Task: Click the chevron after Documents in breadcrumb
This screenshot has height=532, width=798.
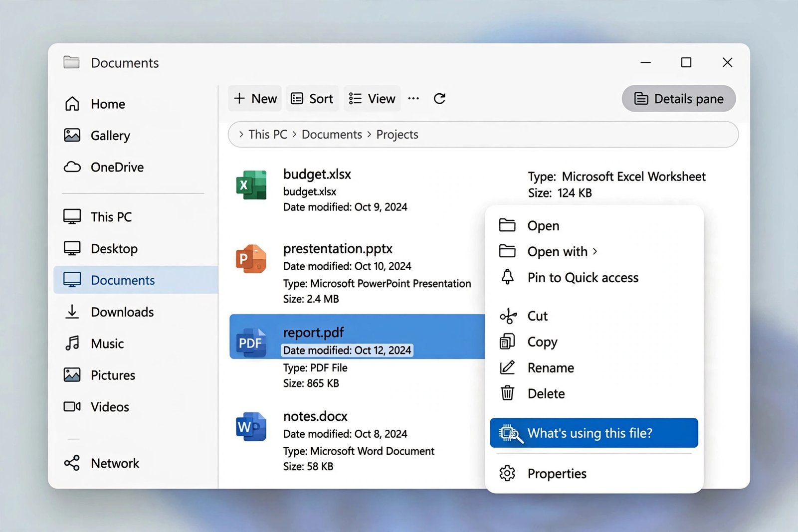Action: (369, 134)
